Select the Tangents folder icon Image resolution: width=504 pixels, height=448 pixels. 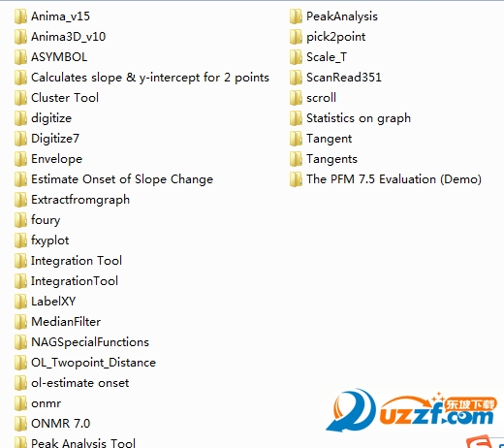(296, 159)
